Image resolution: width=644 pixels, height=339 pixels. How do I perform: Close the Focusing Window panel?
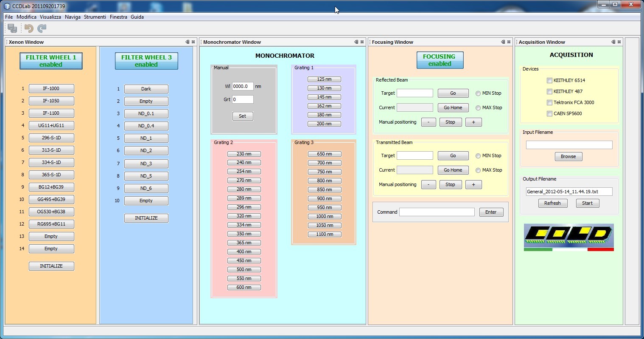pos(509,42)
